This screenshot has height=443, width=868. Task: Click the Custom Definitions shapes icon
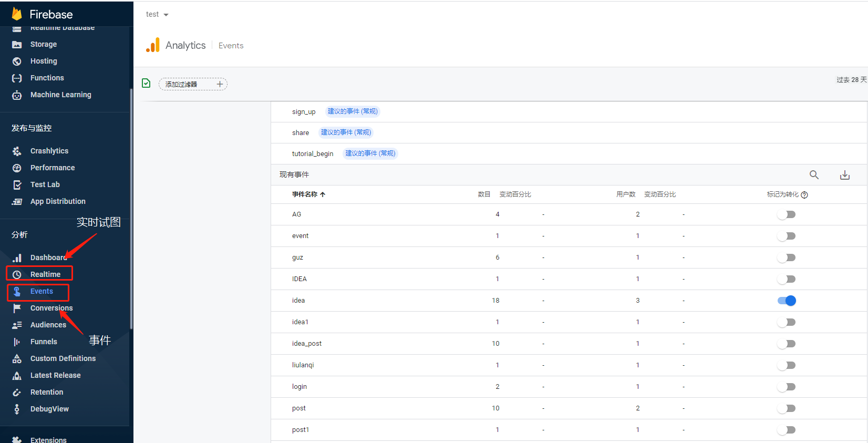[x=17, y=359]
